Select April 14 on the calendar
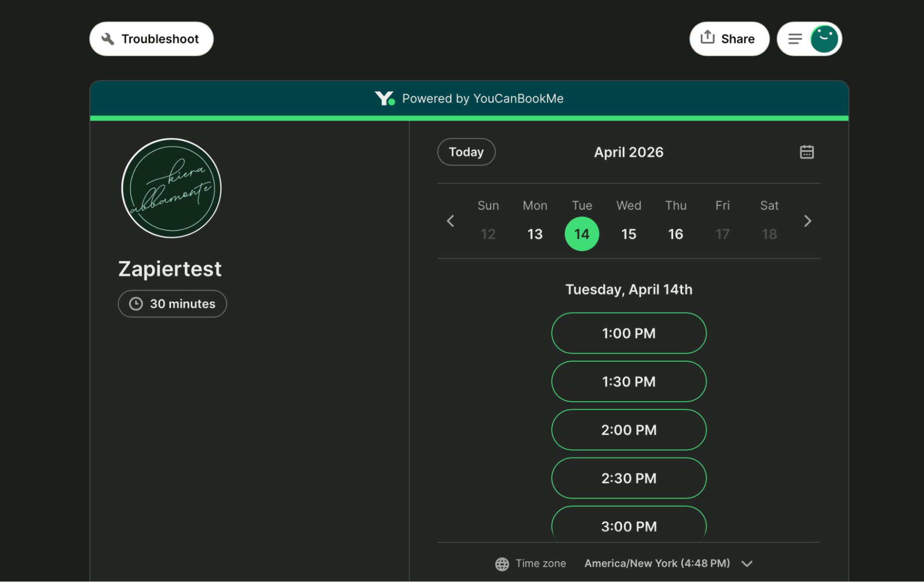 click(x=581, y=234)
